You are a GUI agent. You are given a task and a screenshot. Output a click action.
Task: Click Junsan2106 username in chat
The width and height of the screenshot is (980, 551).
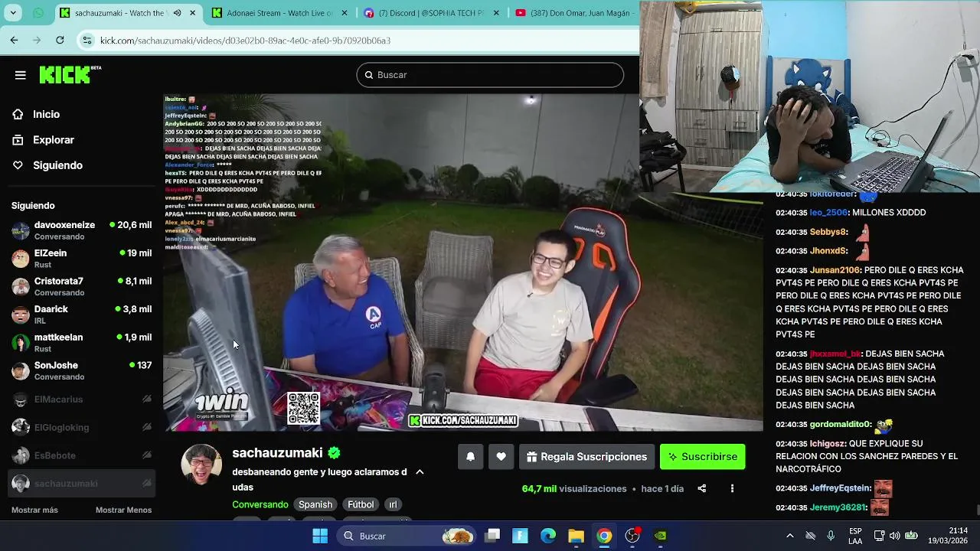[x=835, y=270]
